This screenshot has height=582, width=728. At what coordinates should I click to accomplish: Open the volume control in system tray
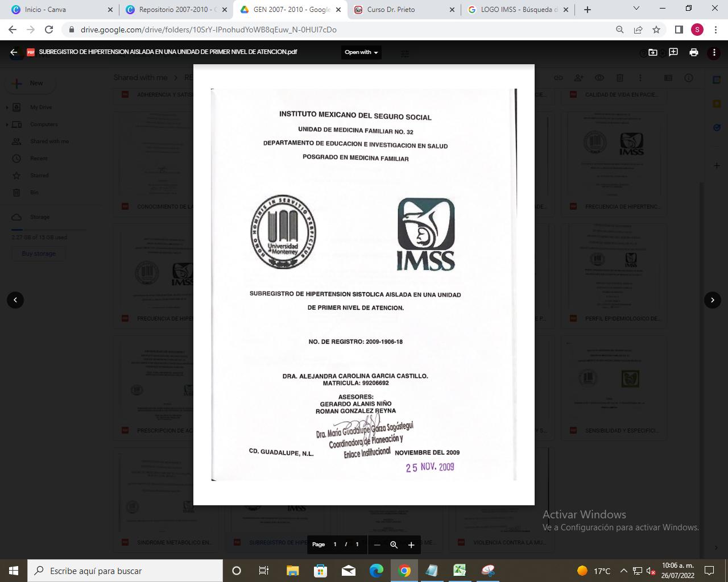coord(651,571)
